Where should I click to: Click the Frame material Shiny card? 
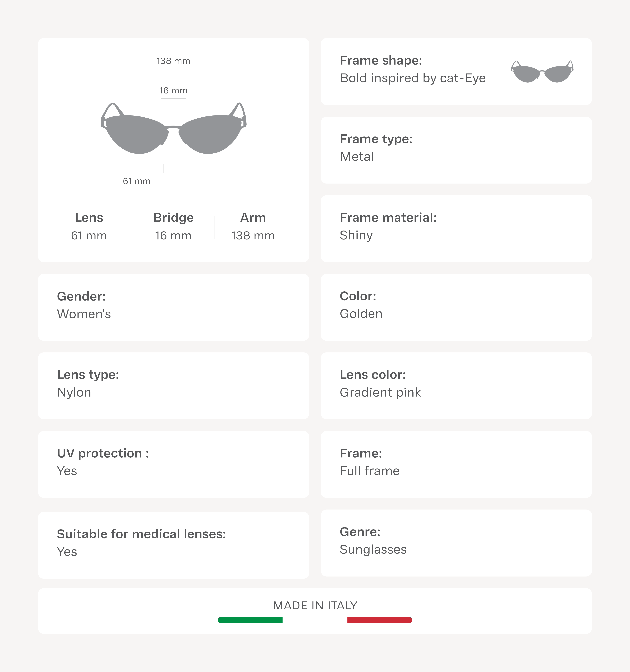tap(456, 229)
